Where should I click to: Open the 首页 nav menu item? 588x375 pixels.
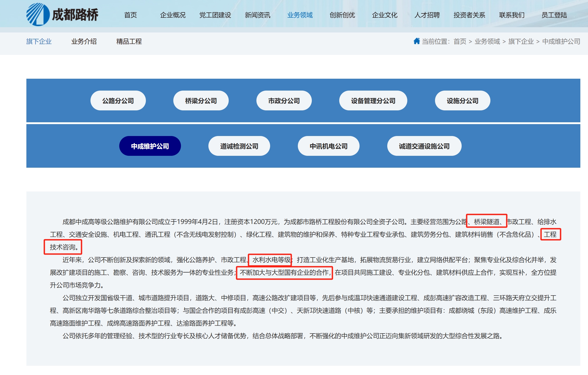click(131, 15)
